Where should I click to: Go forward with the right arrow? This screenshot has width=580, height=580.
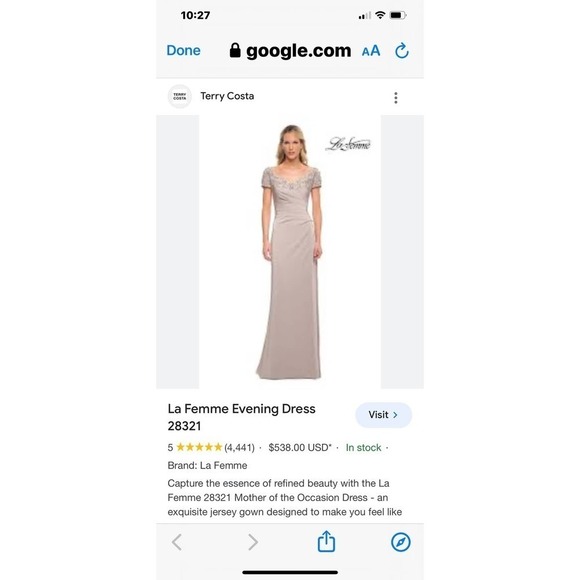253,542
